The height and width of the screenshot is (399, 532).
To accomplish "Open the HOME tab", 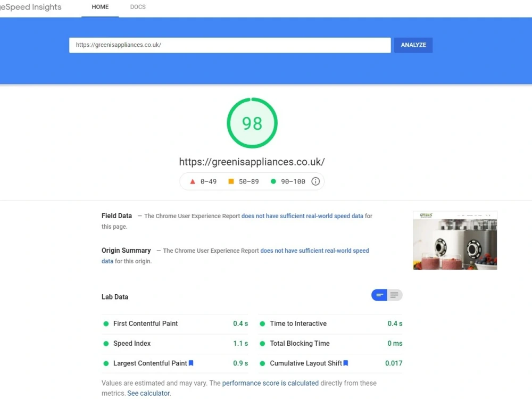I will click(x=100, y=7).
